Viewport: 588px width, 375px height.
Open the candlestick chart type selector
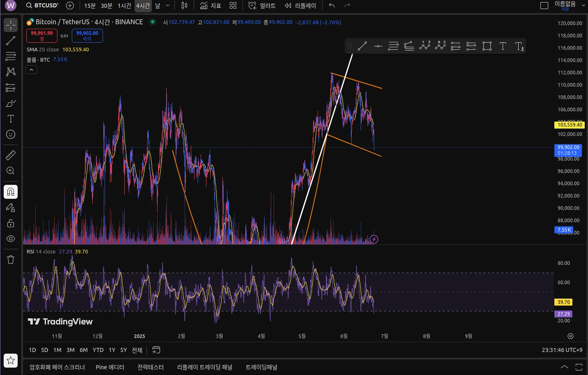(185, 6)
